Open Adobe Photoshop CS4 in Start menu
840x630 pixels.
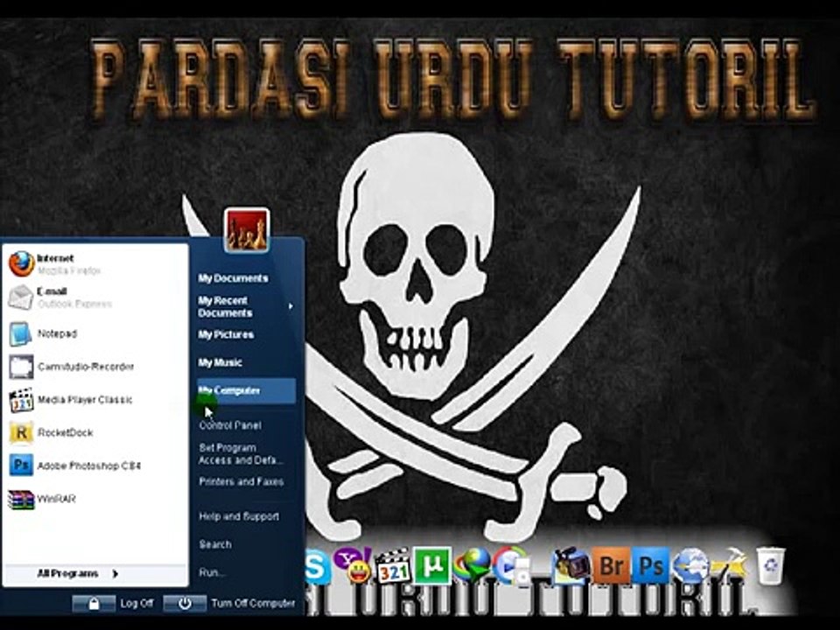click(95, 465)
